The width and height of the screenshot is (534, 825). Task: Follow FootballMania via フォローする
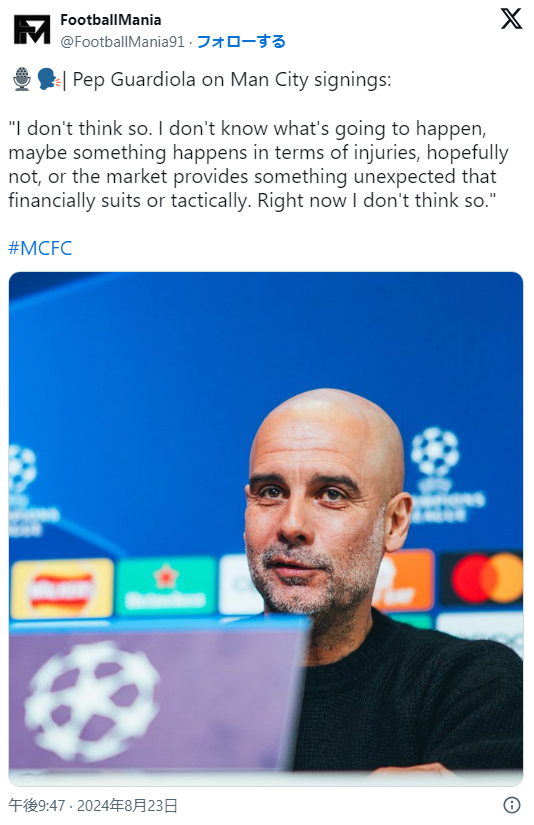coord(241,42)
